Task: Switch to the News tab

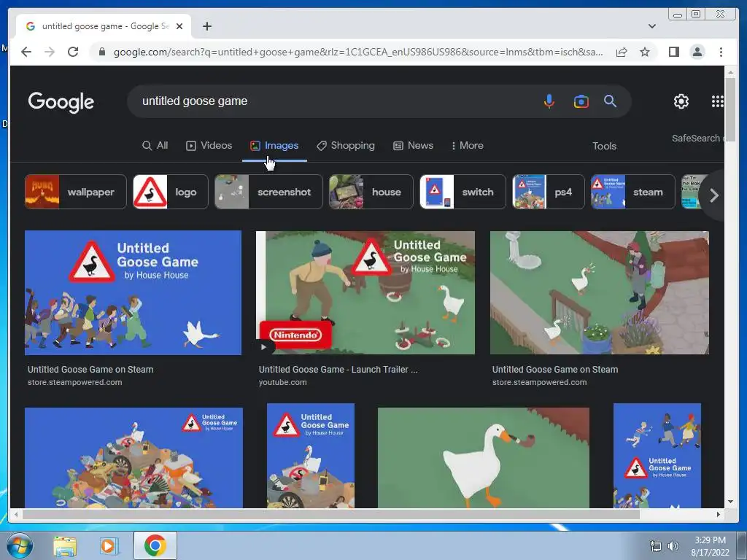Action: tap(413, 146)
